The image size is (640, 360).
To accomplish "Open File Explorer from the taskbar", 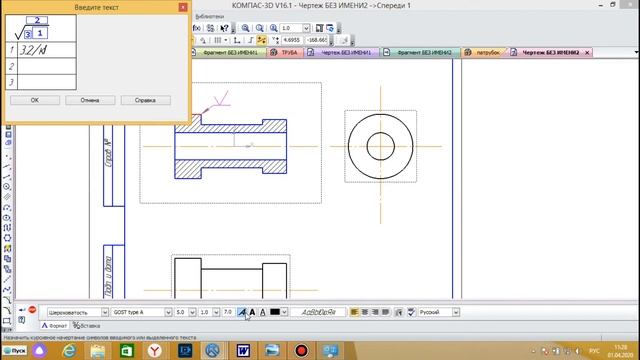I will click(98, 351).
